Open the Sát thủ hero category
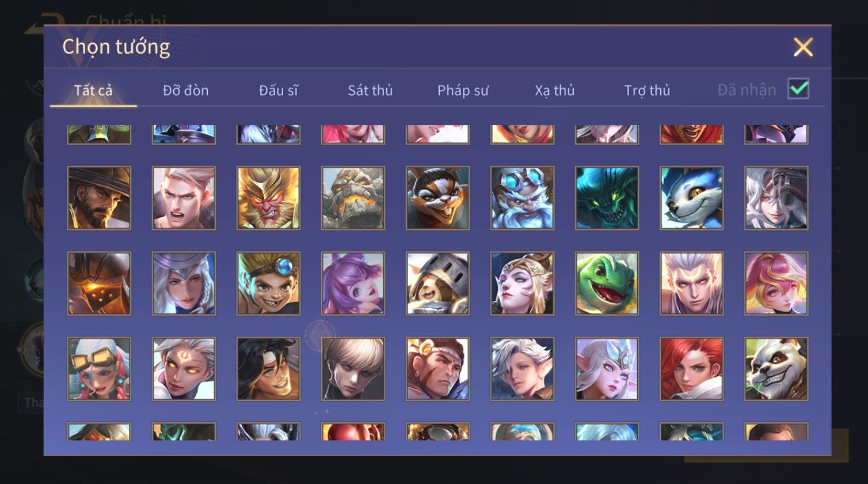 (370, 90)
